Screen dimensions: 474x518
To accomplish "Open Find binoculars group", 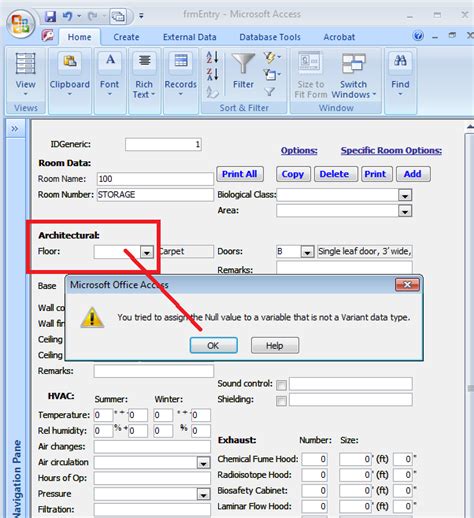I will tap(400, 75).
